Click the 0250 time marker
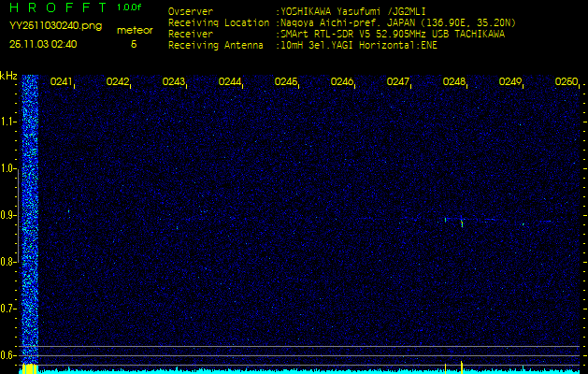The width and height of the screenshot is (588, 374). (x=566, y=82)
